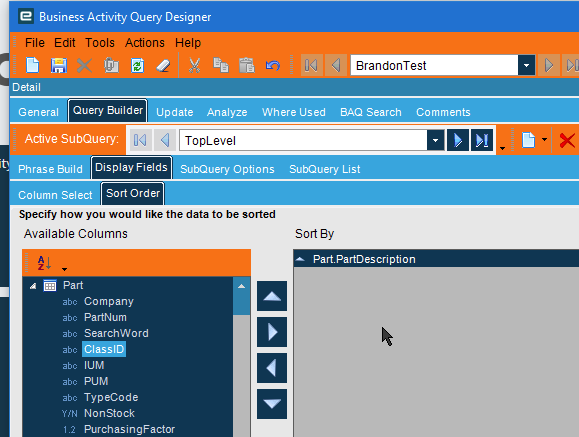Go to next BAQ record
This screenshot has height=437, width=579.
click(x=548, y=65)
